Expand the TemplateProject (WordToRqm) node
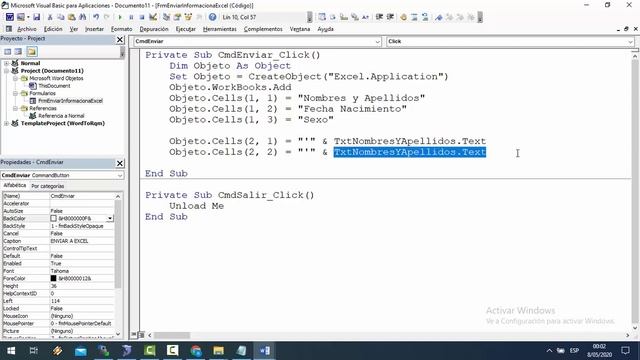The image size is (640, 360). [x=7, y=123]
